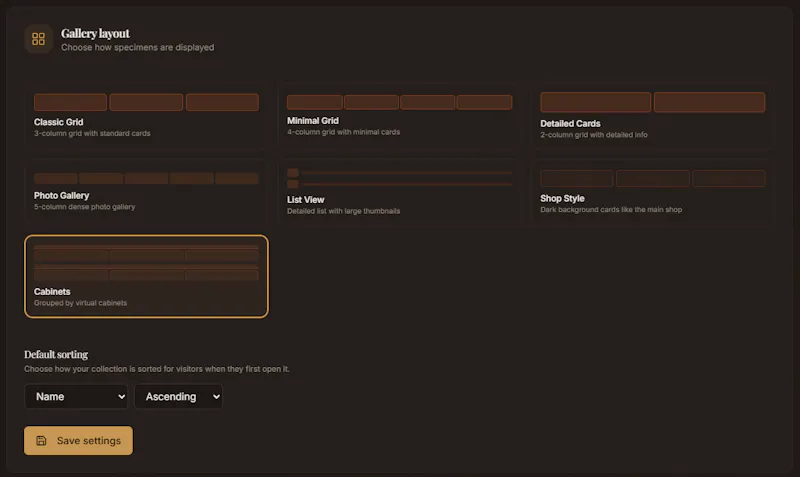This screenshot has height=477, width=800.
Task: Click the floppy disk save icon
Action: pos(41,440)
